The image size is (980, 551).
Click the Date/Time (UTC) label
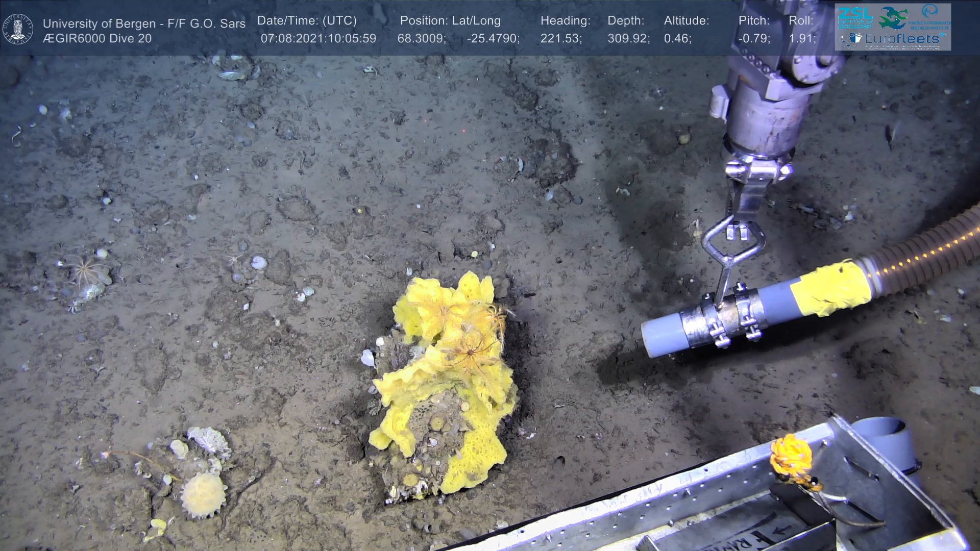coord(307,21)
